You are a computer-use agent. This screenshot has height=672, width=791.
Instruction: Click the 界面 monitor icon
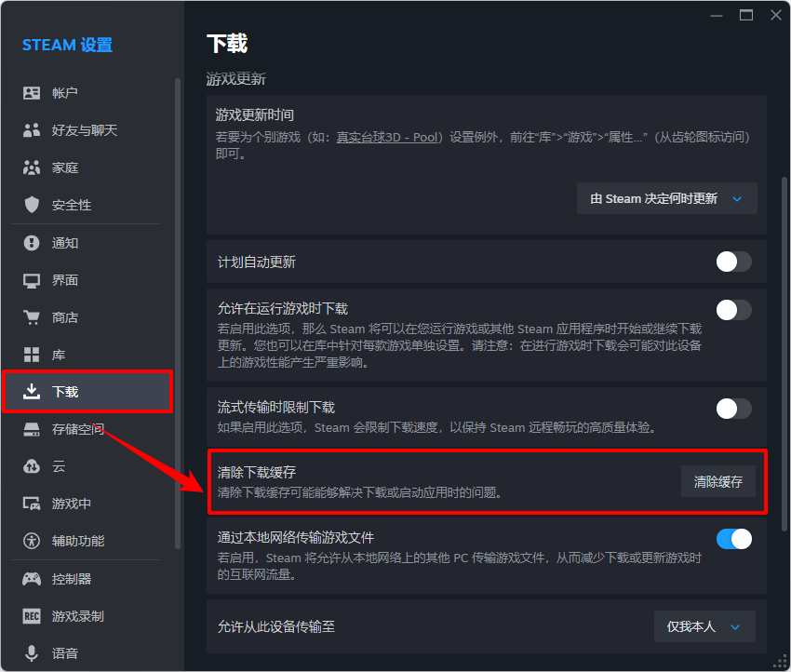tap(32, 280)
